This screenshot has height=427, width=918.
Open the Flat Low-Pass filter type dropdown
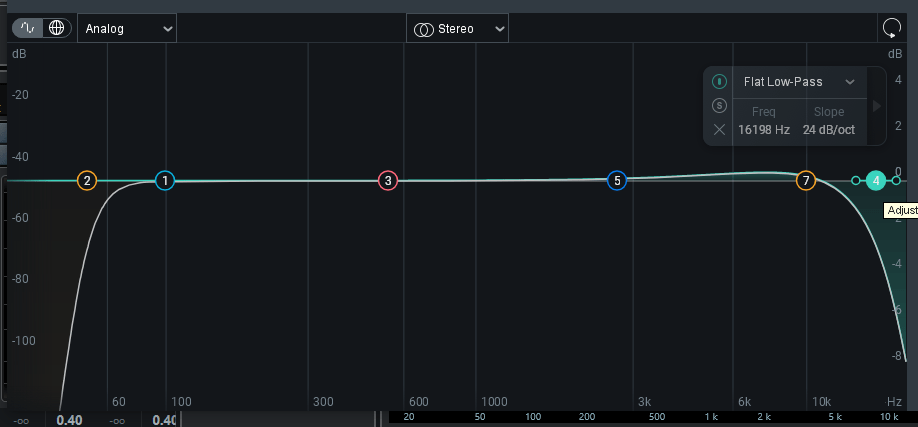click(799, 82)
